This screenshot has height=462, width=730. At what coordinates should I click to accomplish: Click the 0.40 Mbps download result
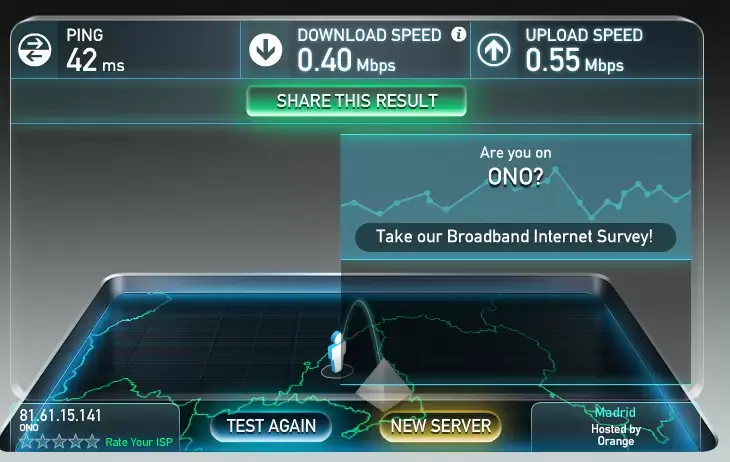point(346,61)
